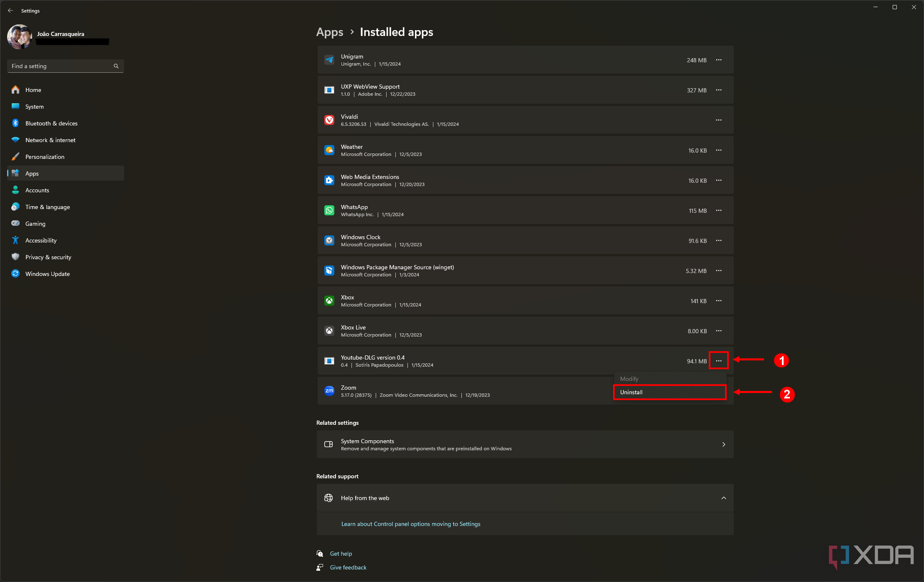Open Personalization category

pyautogui.click(x=66, y=157)
